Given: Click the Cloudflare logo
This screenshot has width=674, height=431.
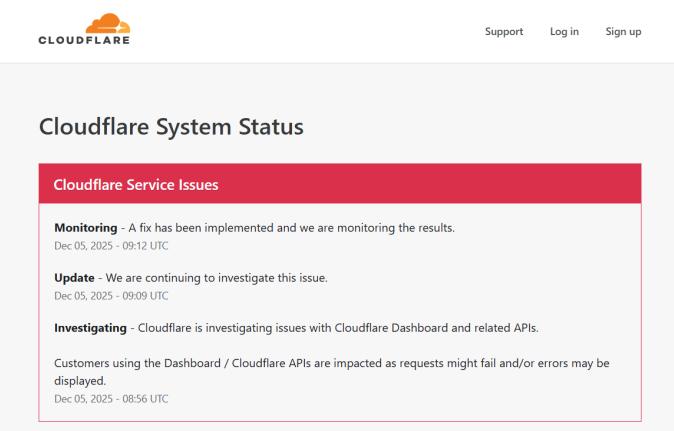Looking at the screenshot, I should point(84,29).
